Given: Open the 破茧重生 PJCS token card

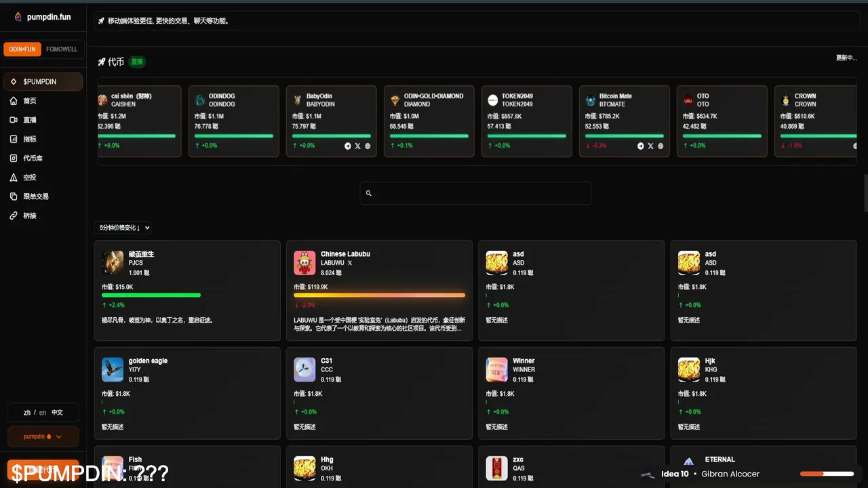Looking at the screenshot, I should pos(187,290).
